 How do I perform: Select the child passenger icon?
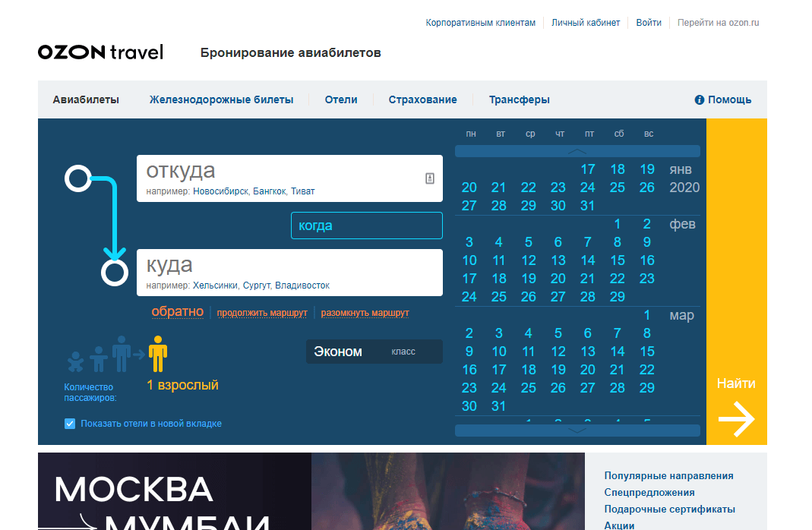(98, 358)
